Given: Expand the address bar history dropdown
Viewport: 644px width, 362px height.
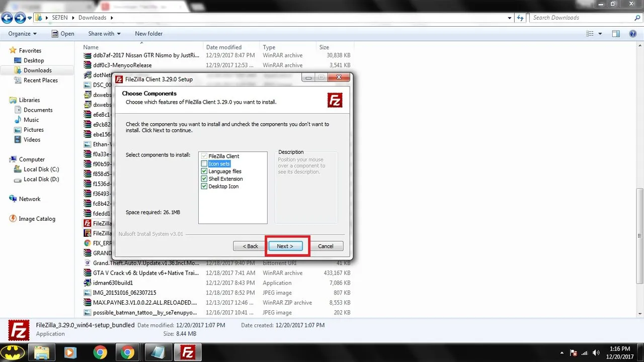Looking at the screenshot, I should (510, 18).
